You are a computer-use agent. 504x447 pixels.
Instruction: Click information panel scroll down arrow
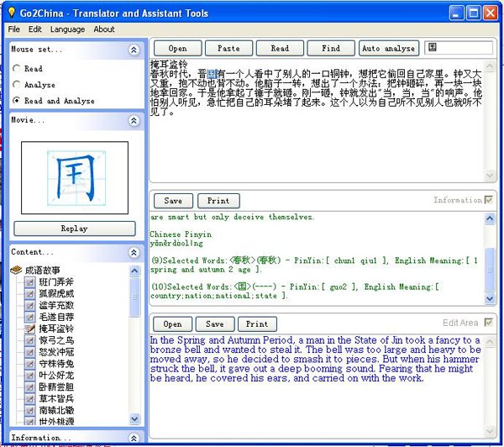[x=490, y=298]
